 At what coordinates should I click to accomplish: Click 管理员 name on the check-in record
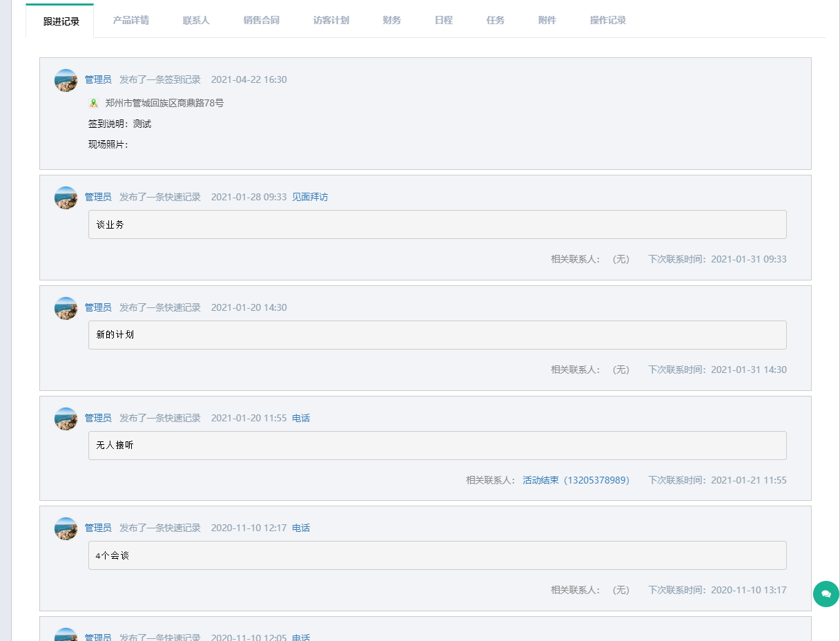[98, 79]
